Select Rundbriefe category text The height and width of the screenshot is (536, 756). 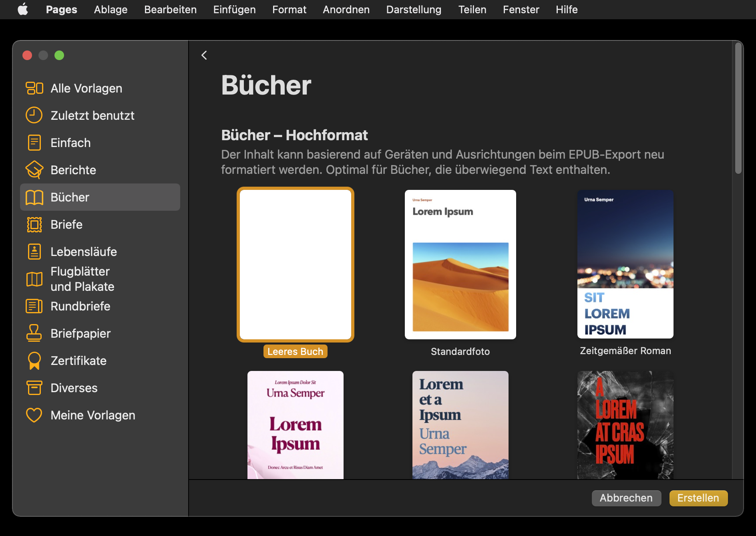pyautogui.click(x=80, y=306)
